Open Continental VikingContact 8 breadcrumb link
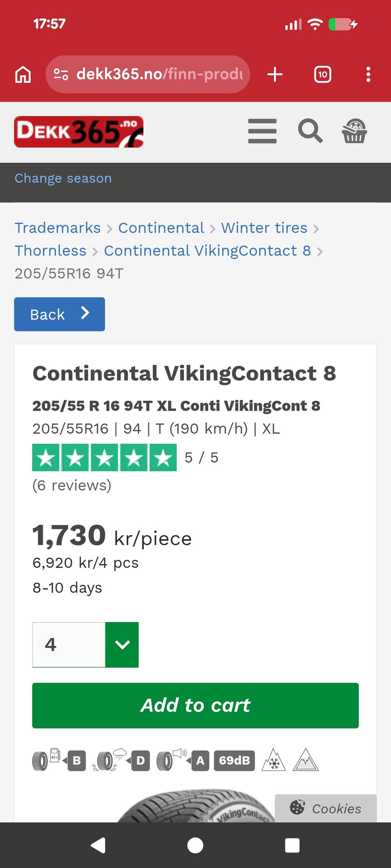Image resolution: width=391 pixels, height=868 pixels. coord(207,251)
